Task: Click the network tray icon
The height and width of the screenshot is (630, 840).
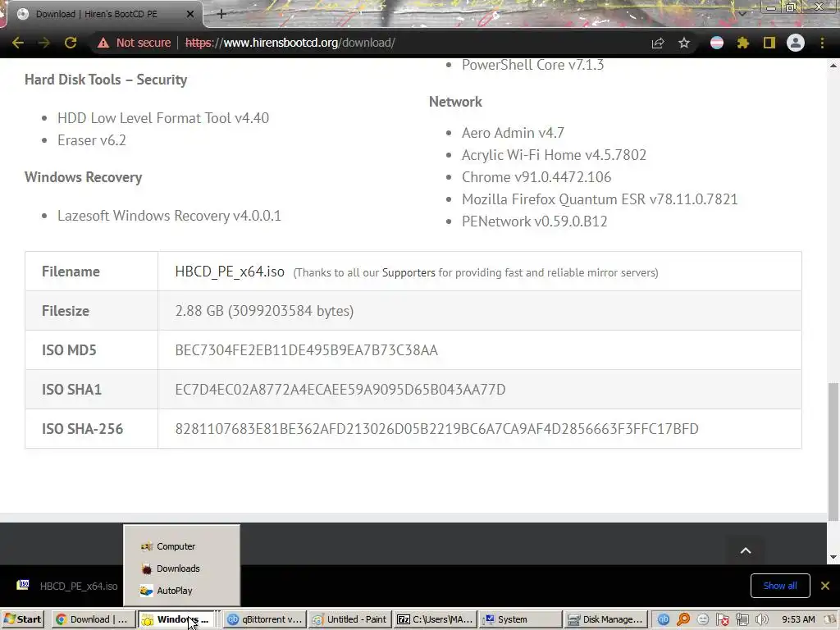Action: pos(742,619)
